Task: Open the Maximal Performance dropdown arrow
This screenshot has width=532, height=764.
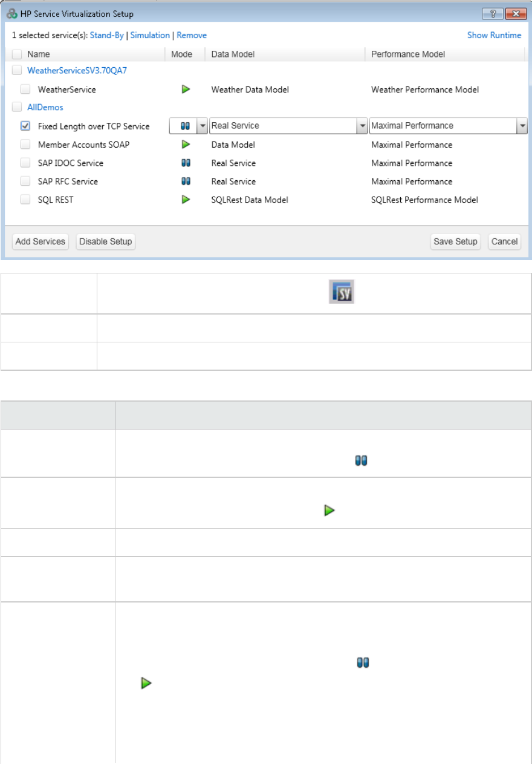Action: pos(522,126)
